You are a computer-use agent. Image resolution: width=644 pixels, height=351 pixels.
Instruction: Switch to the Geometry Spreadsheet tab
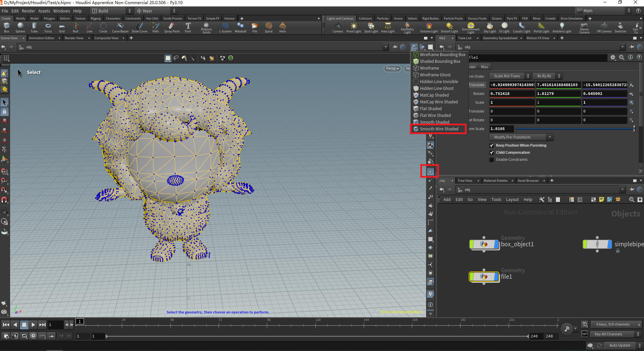[500, 38]
